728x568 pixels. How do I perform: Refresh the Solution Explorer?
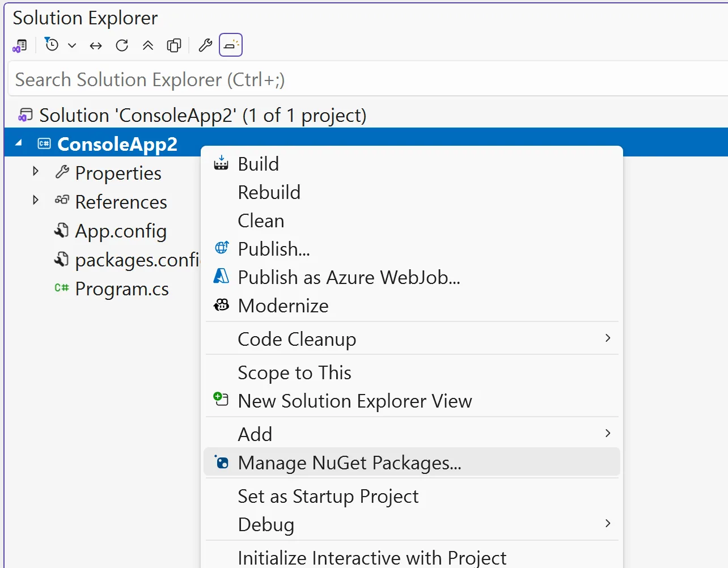pos(122,45)
